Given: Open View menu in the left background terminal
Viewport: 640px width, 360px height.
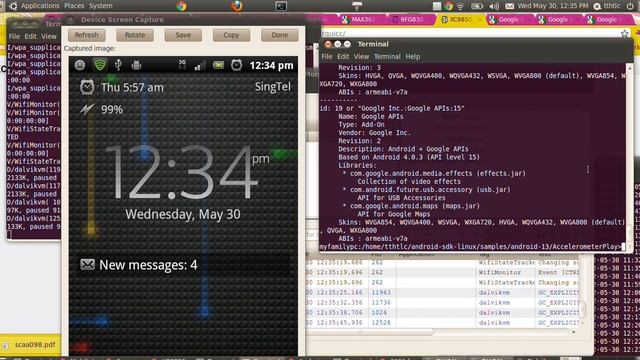Looking at the screenshot, I should [49, 36].
